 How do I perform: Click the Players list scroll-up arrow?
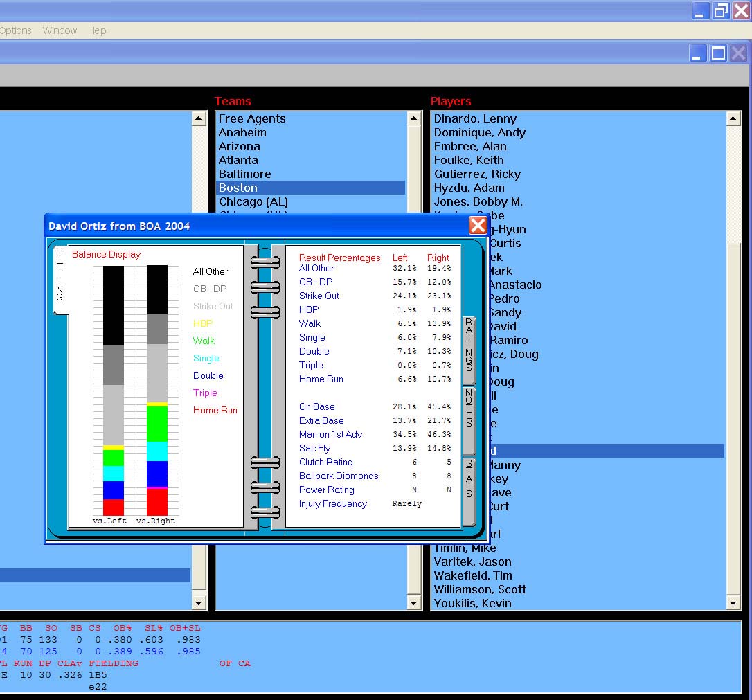tap(733, 118)
